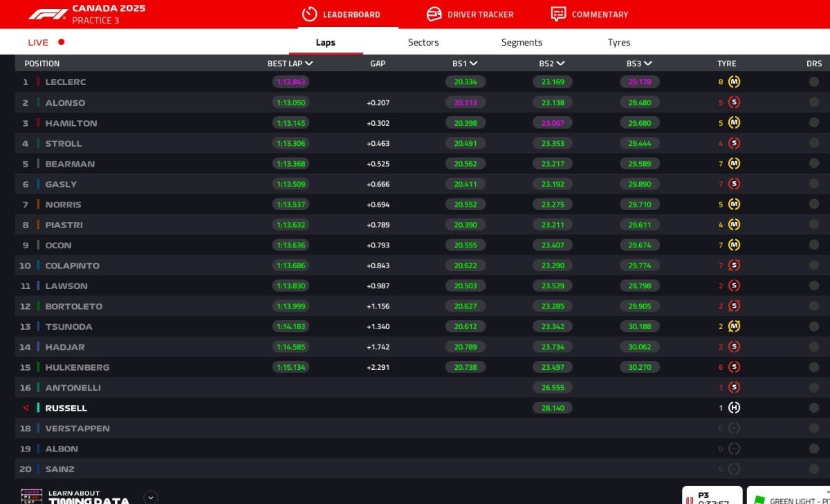Open the BS3 column dropdown

(647, 64)
